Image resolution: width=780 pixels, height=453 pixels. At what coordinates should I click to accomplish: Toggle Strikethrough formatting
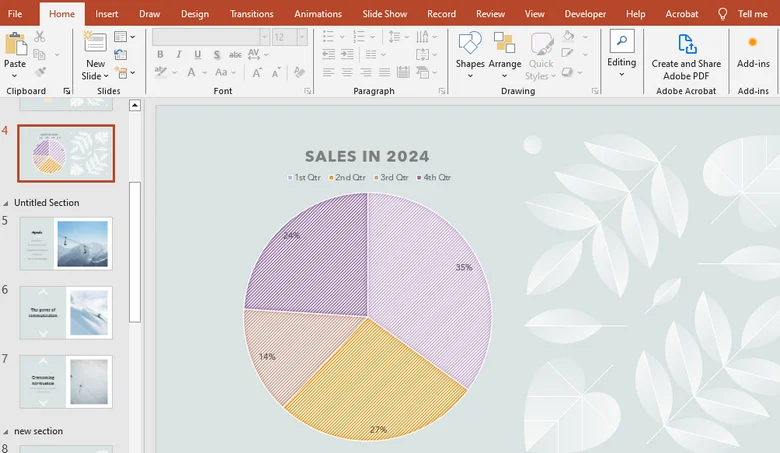[235, 55]
